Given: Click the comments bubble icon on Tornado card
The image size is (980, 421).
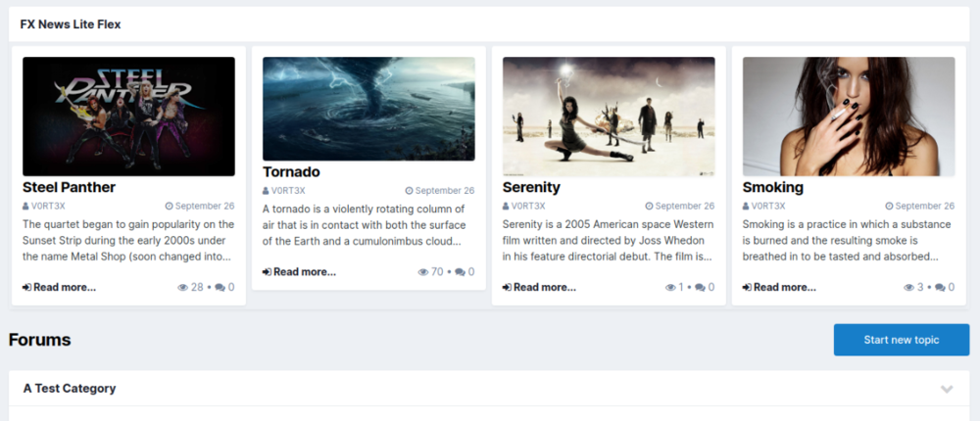Looking at the screenshot, I should 460,272.
